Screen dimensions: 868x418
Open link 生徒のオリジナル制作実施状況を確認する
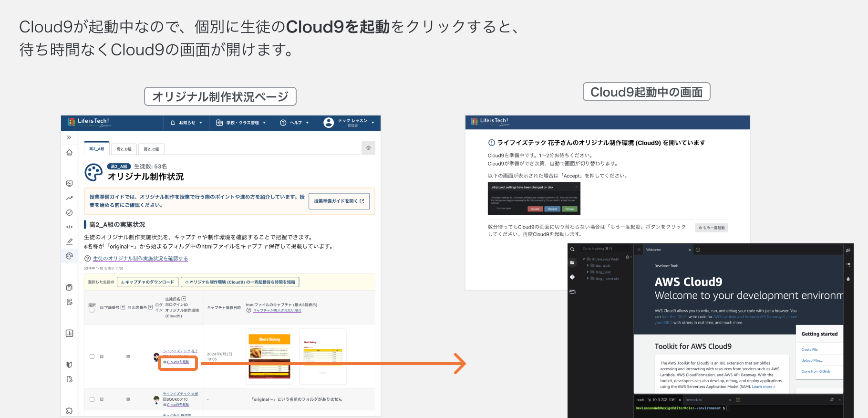point(140,259)
